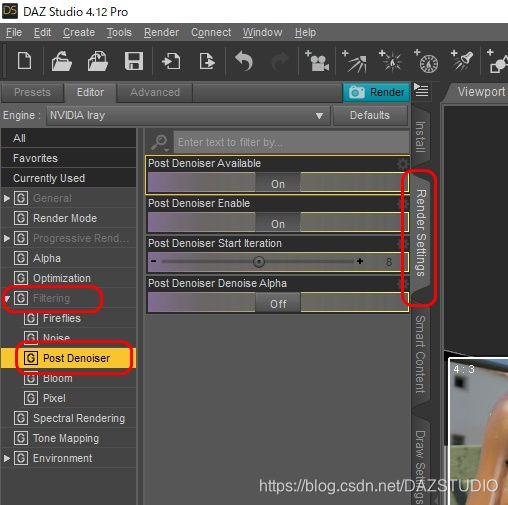Click the search magnifier icon in the filter

click(x=160, y=142)
